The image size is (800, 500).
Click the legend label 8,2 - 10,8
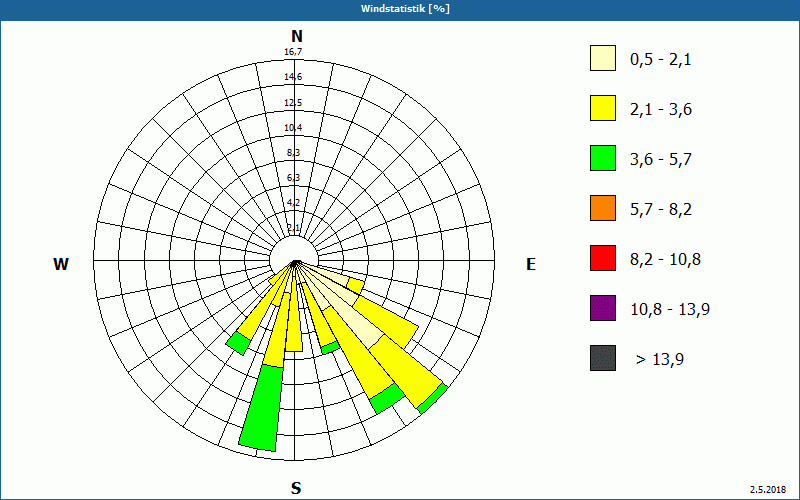coord(665,260)
